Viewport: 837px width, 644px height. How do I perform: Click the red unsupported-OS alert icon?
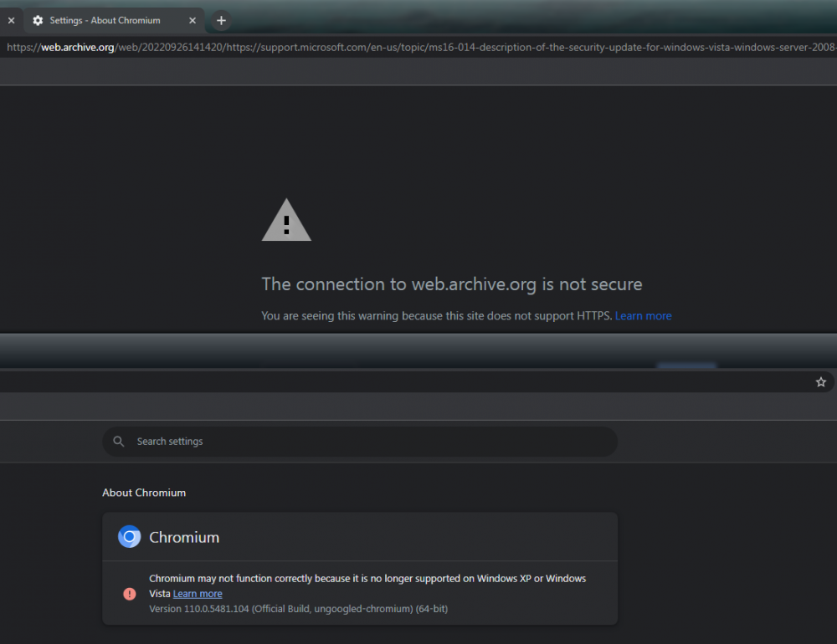point(130,593)
